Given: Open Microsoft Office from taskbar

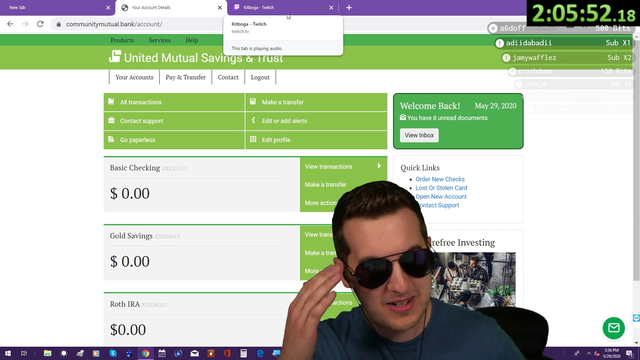Looking at the screenshot, I should (227, 353).
